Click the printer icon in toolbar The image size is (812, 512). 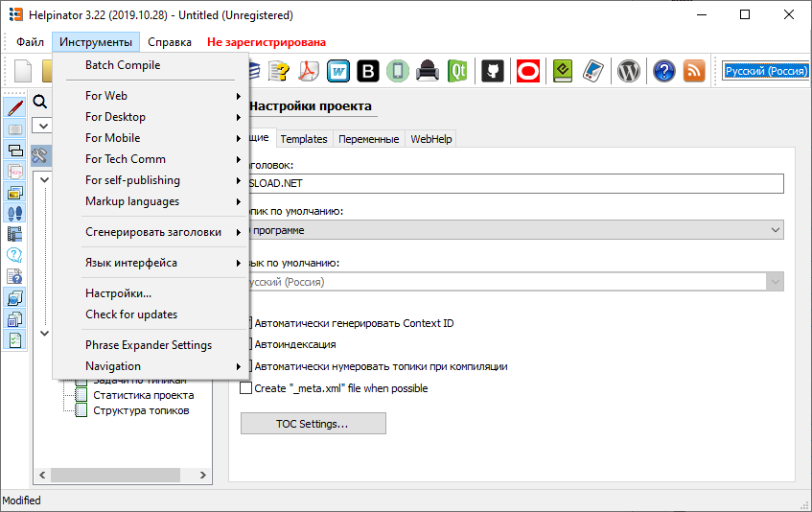pos(429,71)
